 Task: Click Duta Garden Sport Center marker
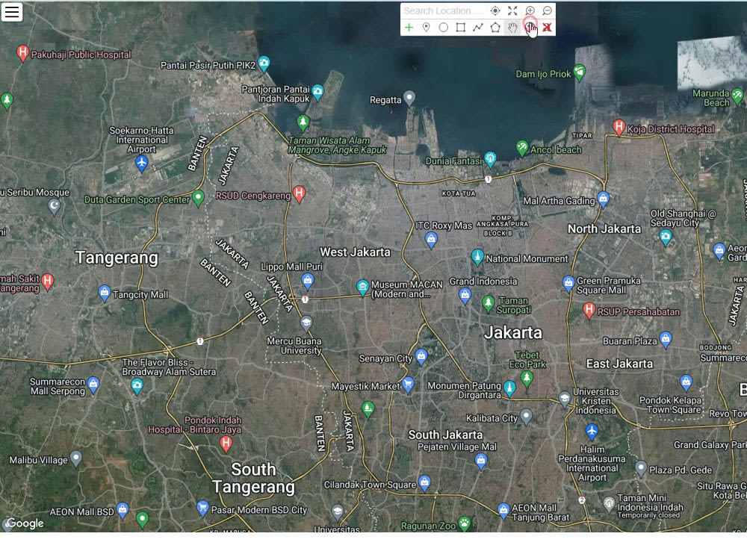pyautogui.click(x=198, y=198)
